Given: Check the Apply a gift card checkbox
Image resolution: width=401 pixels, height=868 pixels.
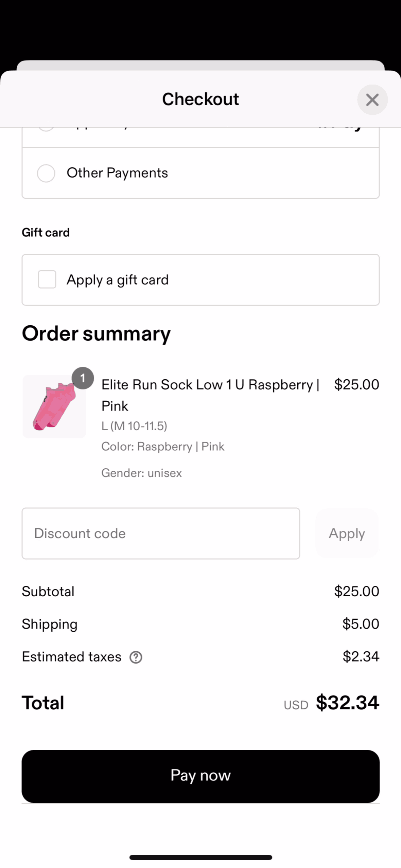Looking at the screenshot, I should coord(47,279).
